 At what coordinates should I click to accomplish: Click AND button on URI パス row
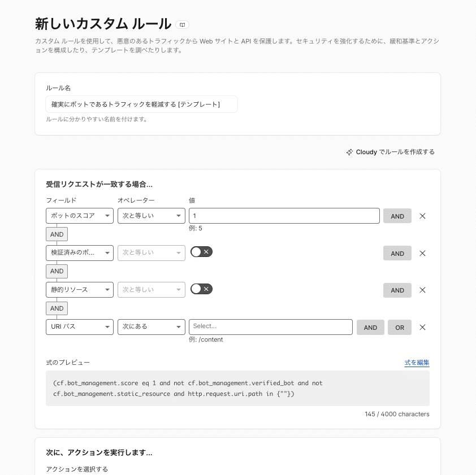pyautogui.click(x=370, y=327)
